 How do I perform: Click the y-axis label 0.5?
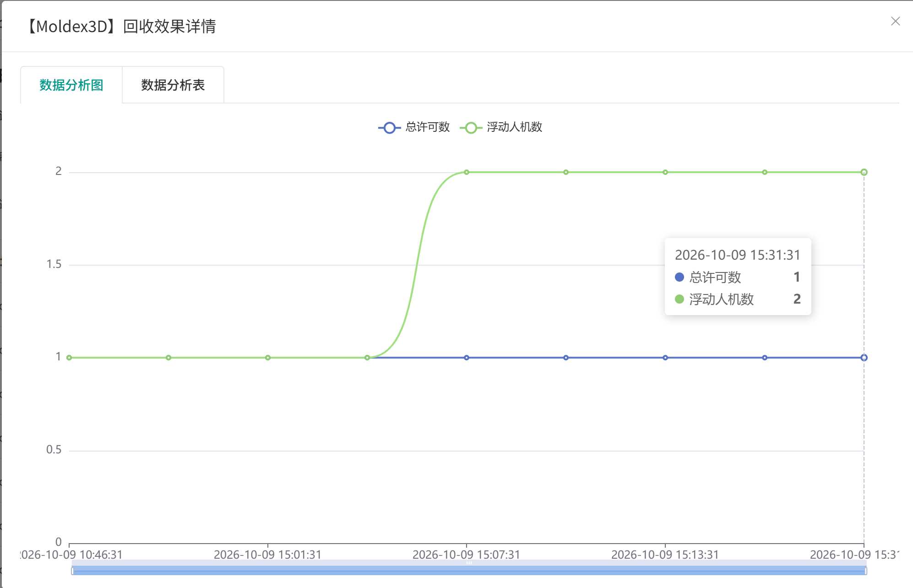click(54, 450)
